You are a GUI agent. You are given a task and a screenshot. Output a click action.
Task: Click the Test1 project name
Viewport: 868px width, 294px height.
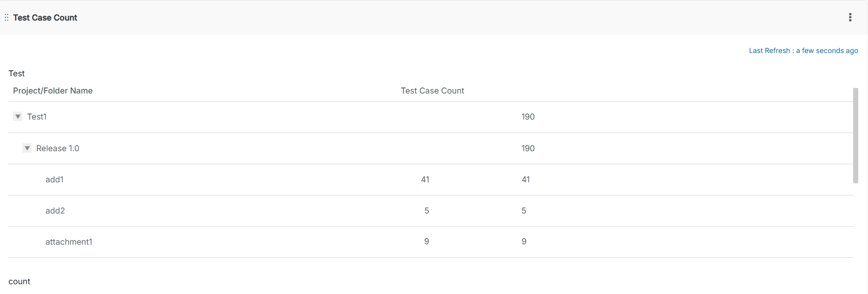[37, 116]
